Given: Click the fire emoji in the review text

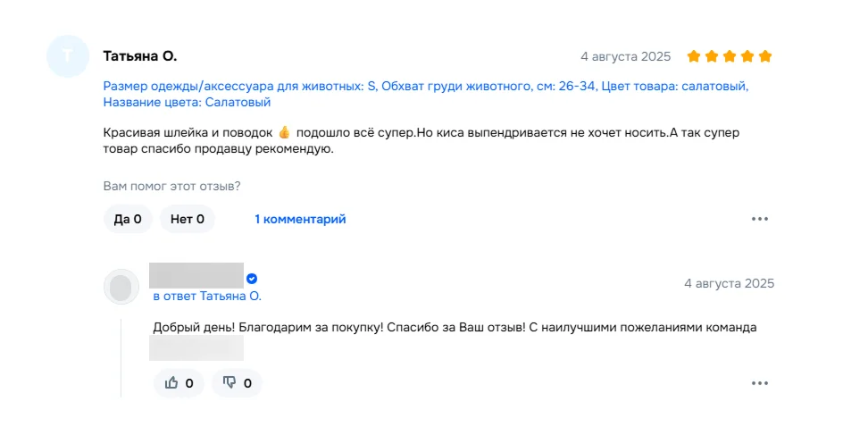Looking at the screenshot, I should (x=285, y=132).
